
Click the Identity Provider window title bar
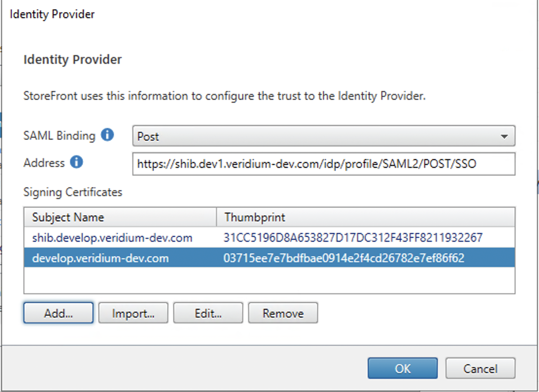tap(195, 15)
